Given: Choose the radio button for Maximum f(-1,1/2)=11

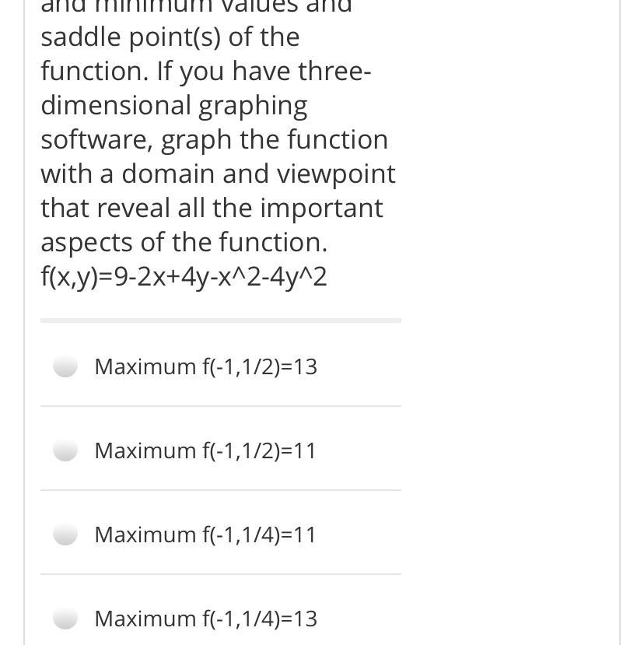Looking at the screenshot, I should [x=66, y=450].
